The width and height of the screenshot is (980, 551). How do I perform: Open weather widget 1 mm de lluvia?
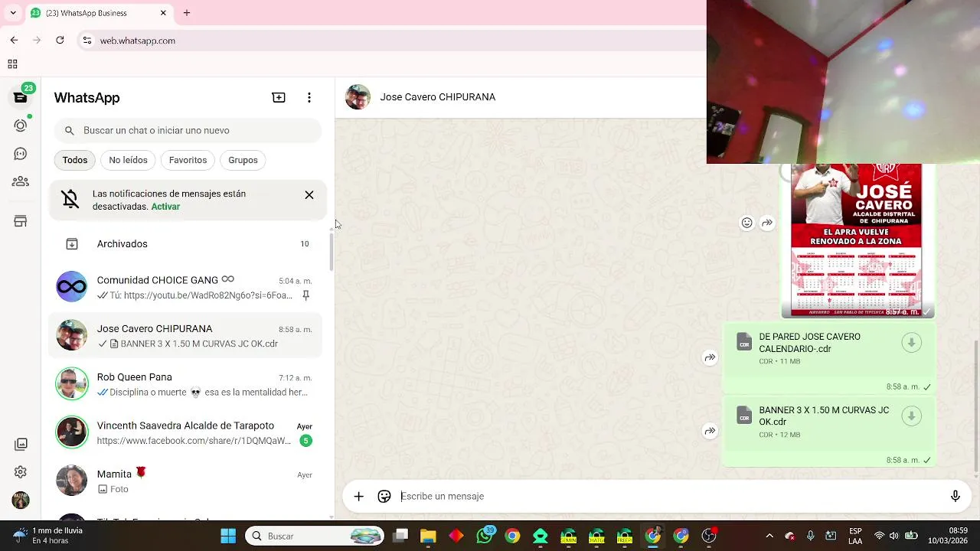(x=49, y=536)
